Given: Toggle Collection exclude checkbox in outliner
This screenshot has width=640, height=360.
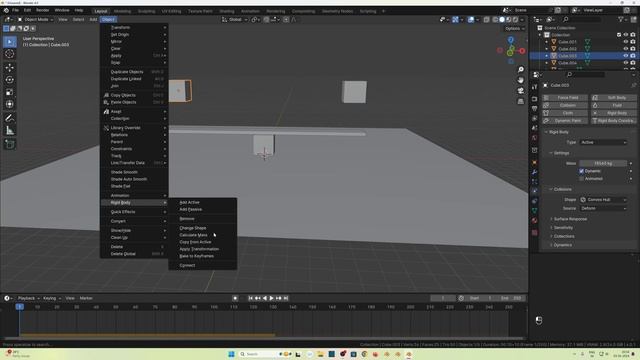Looking at the screenshot, I should [x=619, y=35].
